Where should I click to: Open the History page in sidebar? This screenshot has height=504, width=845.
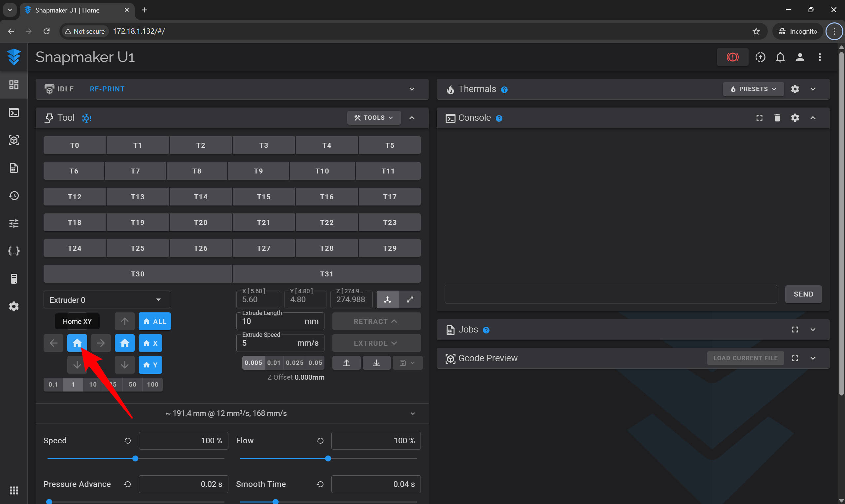tap(14, 196)
